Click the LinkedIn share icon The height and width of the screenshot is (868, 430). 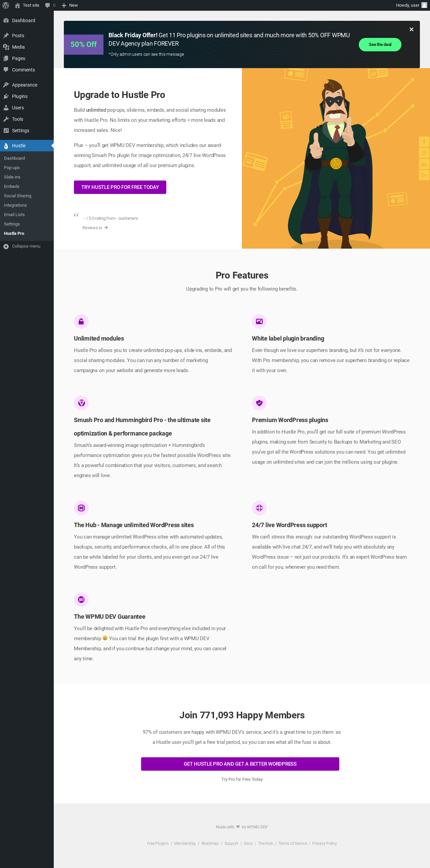424,164
